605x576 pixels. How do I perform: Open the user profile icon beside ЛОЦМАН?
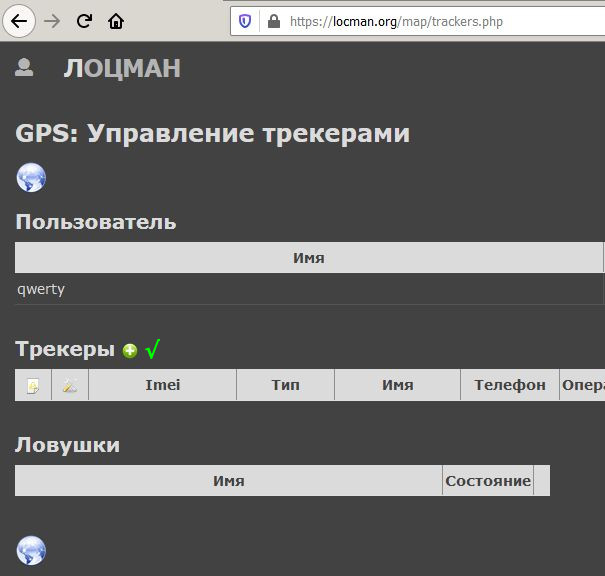pos(24,67)
